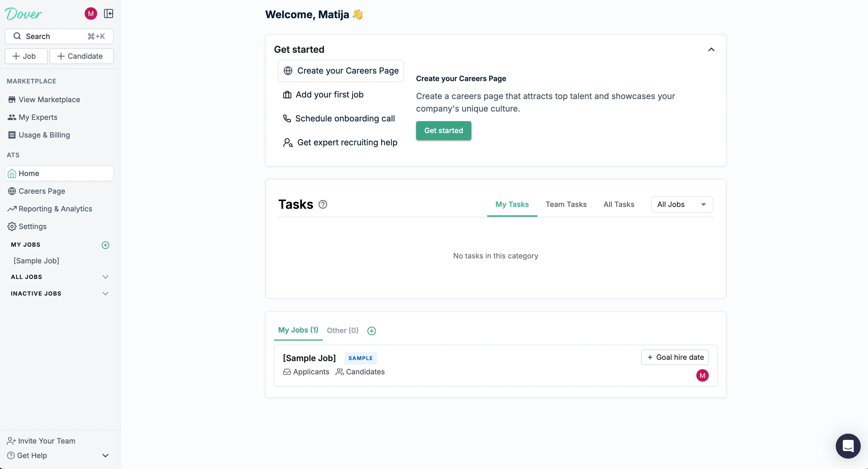The width and height of the screenshot is (868, 469).
Task: Switch to the Team Tasks tab
Action: tap(566, 204)
